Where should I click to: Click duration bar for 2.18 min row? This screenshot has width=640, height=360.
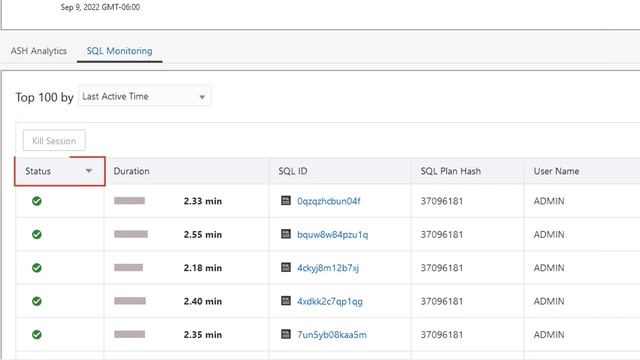(x=129, y=267)
